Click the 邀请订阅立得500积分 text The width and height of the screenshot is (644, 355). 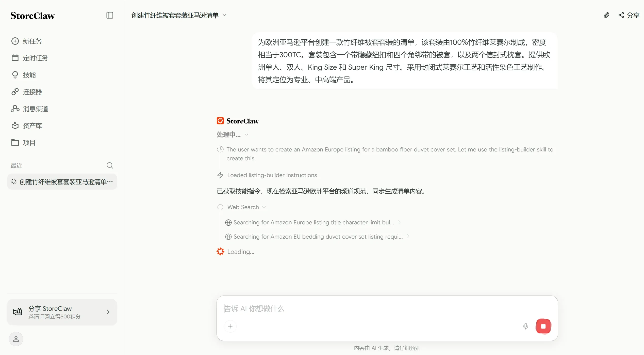(55, 316)
